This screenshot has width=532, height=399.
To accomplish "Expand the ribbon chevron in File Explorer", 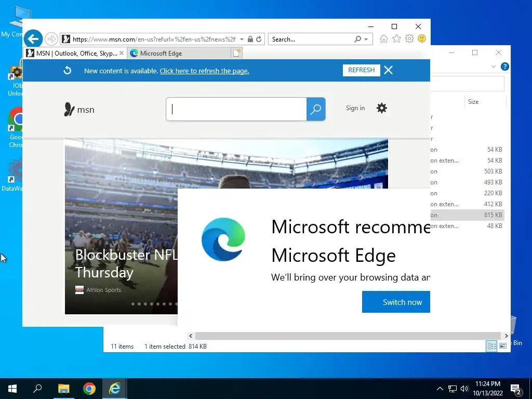I will [x=494, y=67].
